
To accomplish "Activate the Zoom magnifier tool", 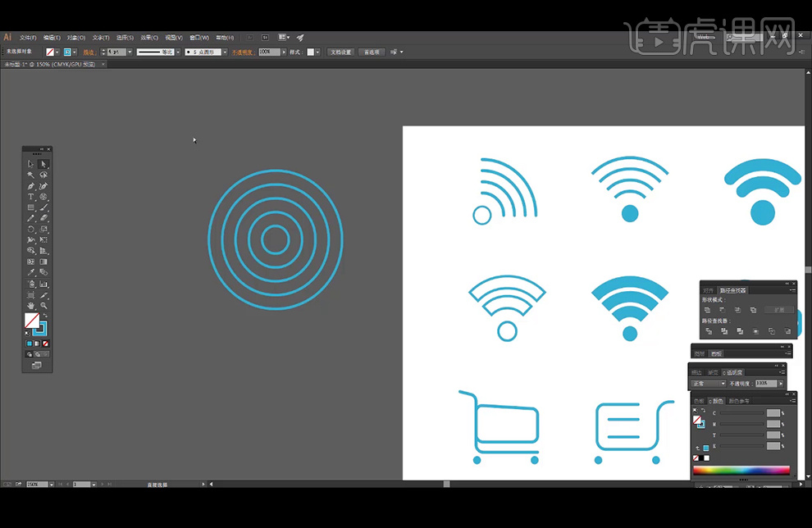I will click(43, 305).
